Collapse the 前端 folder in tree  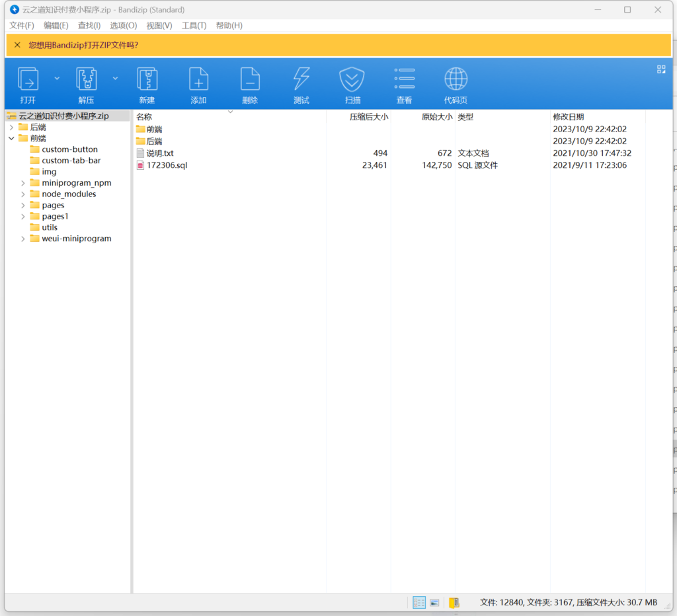coord(11,138)
